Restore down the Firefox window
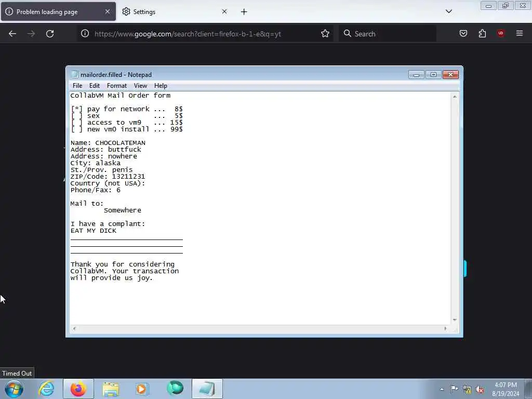The image size is (532, 399). tap(506, 6)
